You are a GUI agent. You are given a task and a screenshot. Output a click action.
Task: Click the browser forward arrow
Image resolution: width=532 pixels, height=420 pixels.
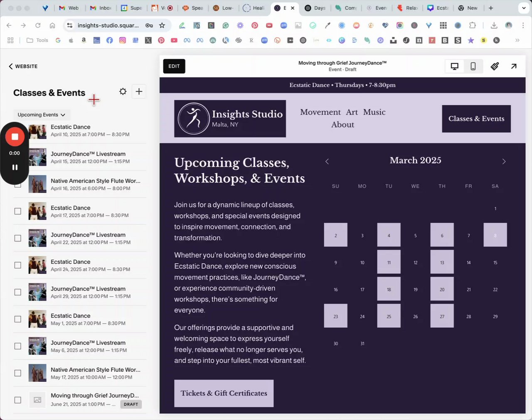(x=23, y=25)
